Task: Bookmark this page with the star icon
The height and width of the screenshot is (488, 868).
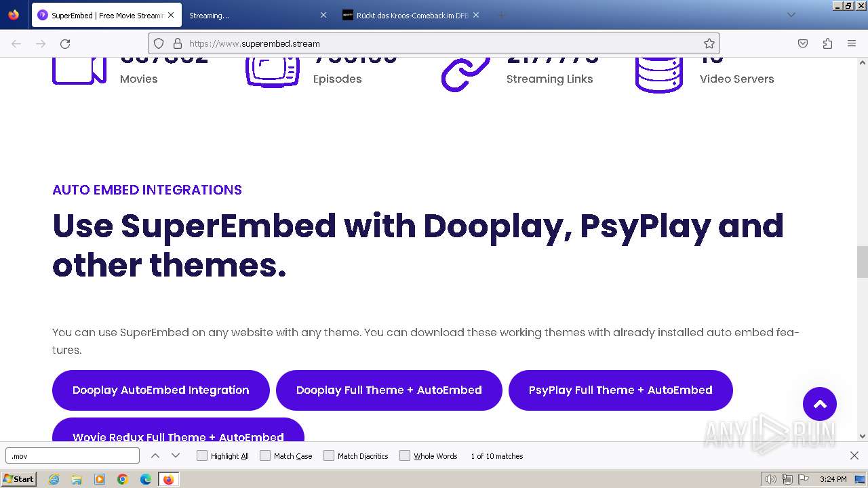Action: (709, 43)
